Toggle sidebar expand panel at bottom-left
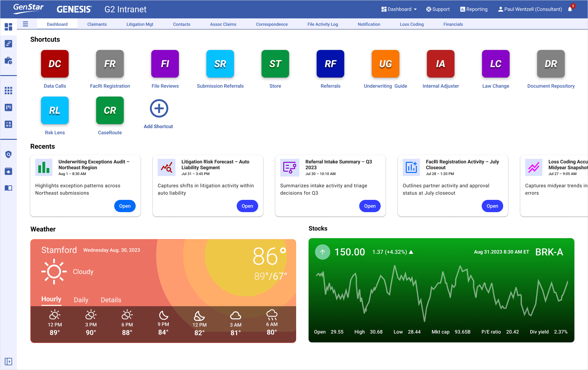Viewport: 588px width, 370px height. (8, 361)
